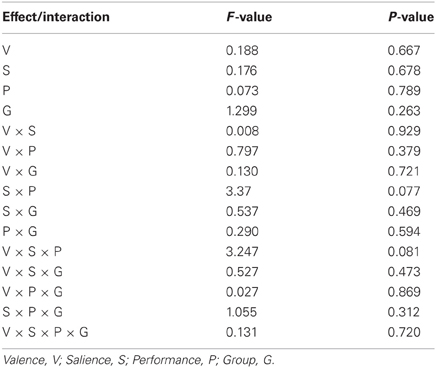This screenshot has height=368, width=436.
Task: Select the S × P × G row label
Action: 33,312
